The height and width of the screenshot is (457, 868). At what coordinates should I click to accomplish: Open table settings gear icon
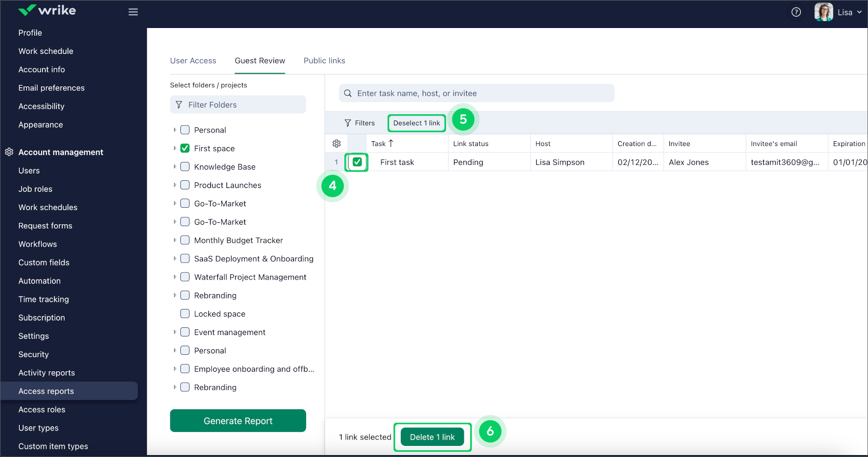pos(337,144)
